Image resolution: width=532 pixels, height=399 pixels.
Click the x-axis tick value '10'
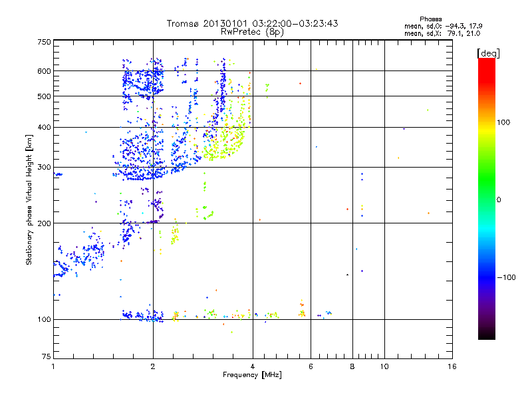pos(384,366)
